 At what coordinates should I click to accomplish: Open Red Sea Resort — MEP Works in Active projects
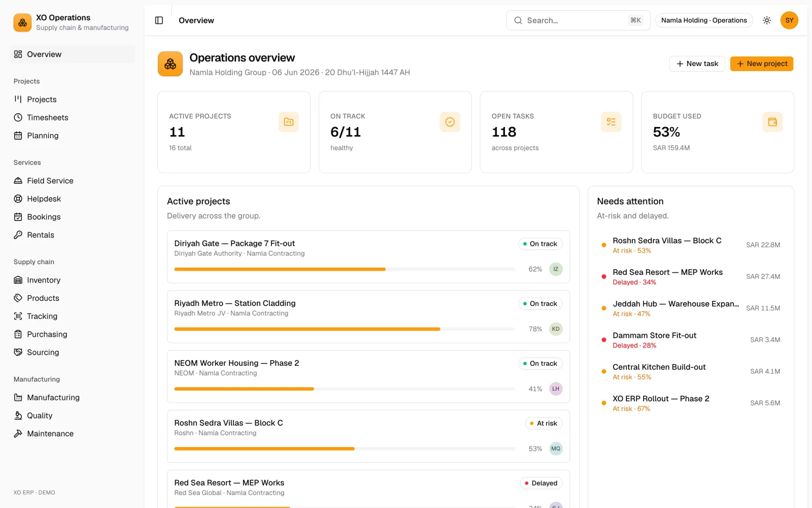pos(368,489)
